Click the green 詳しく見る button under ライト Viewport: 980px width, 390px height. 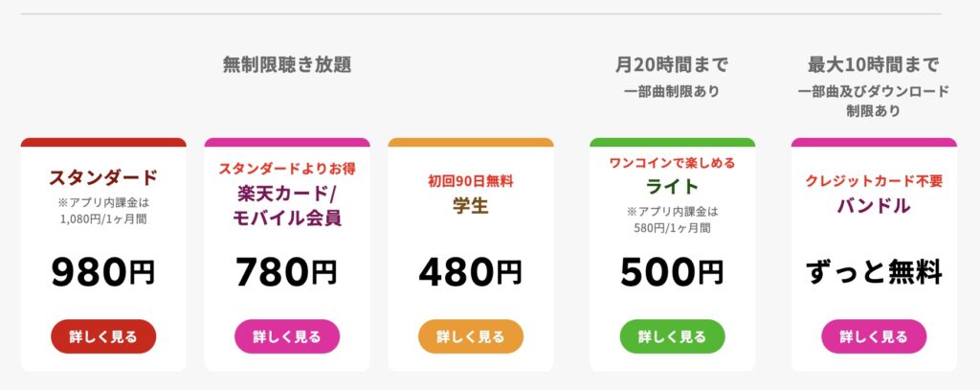click(x=672, y=336)
